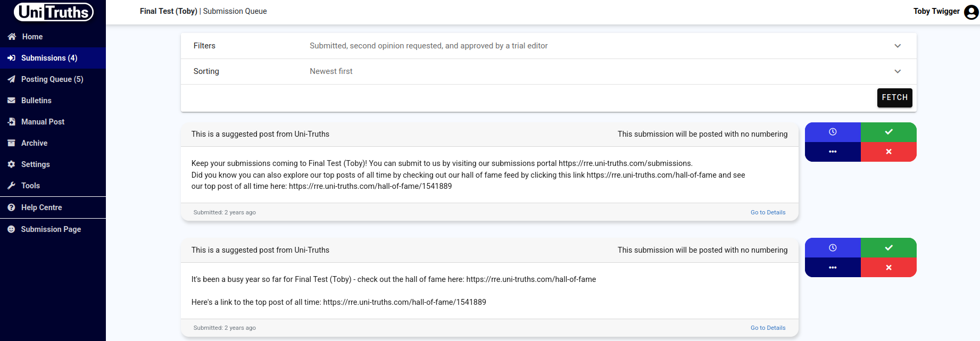Click the Bulletins envelope icon
Viewport: 980px width, 341px height.
click(x=11, y=101)
